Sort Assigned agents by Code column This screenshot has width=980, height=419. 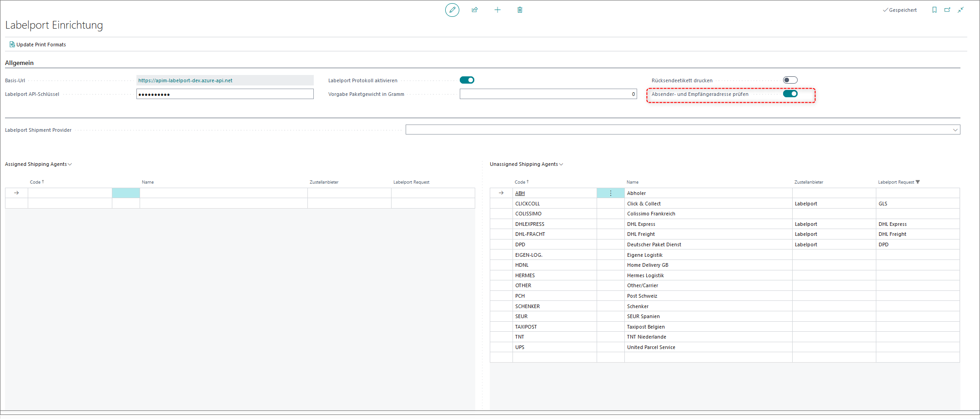pos(37,182)
